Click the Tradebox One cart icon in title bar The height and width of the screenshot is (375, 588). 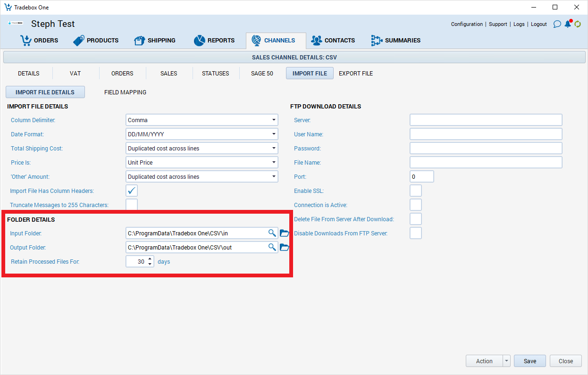[8, 7]
